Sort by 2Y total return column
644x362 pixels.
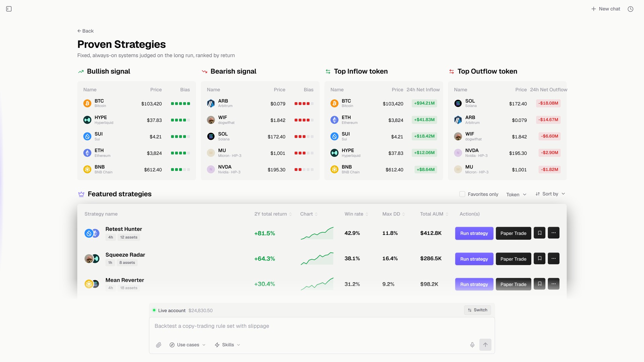[x=273, y=214]
